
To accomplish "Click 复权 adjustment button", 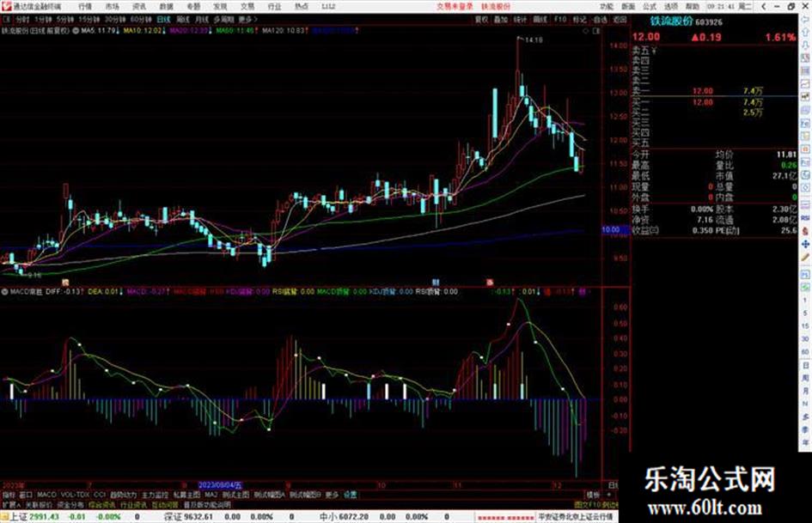I will [x=481, y=19].
